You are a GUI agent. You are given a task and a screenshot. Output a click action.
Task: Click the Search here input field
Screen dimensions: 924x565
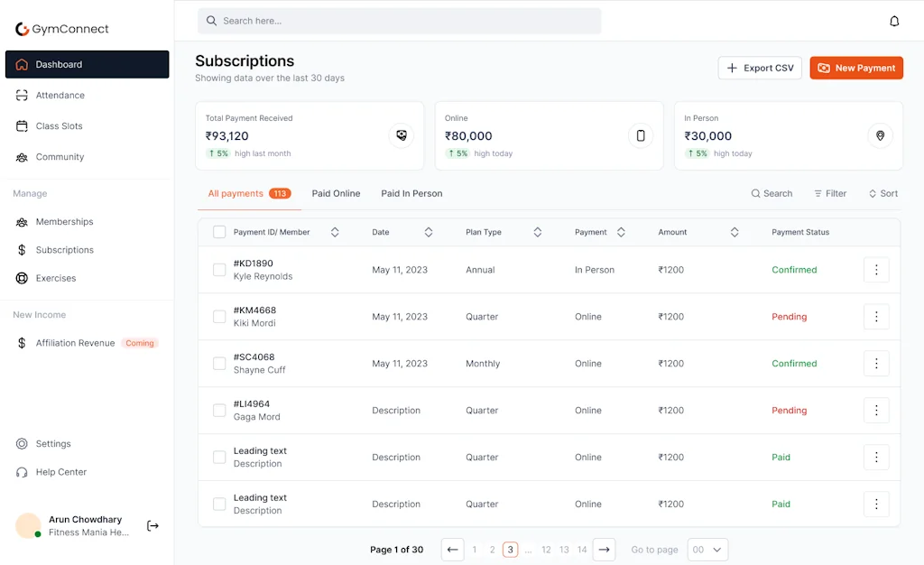tap(400, 21)
